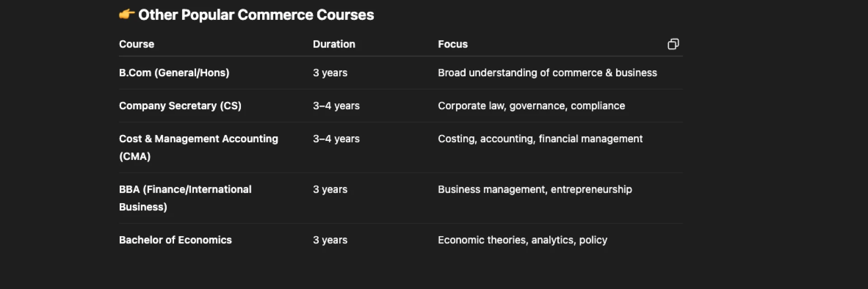Click Broad understanding of commerce & business text
This screenshot has width=868, height=289.
tap(547, 73)
